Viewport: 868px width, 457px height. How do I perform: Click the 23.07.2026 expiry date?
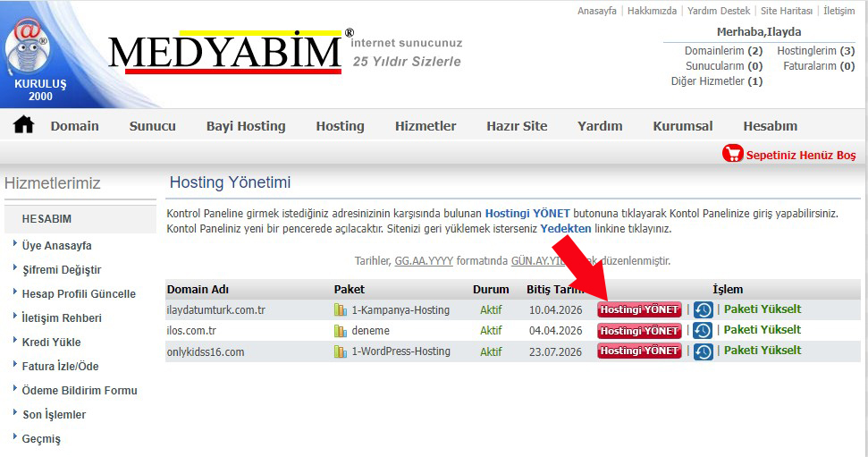[555, 351]
